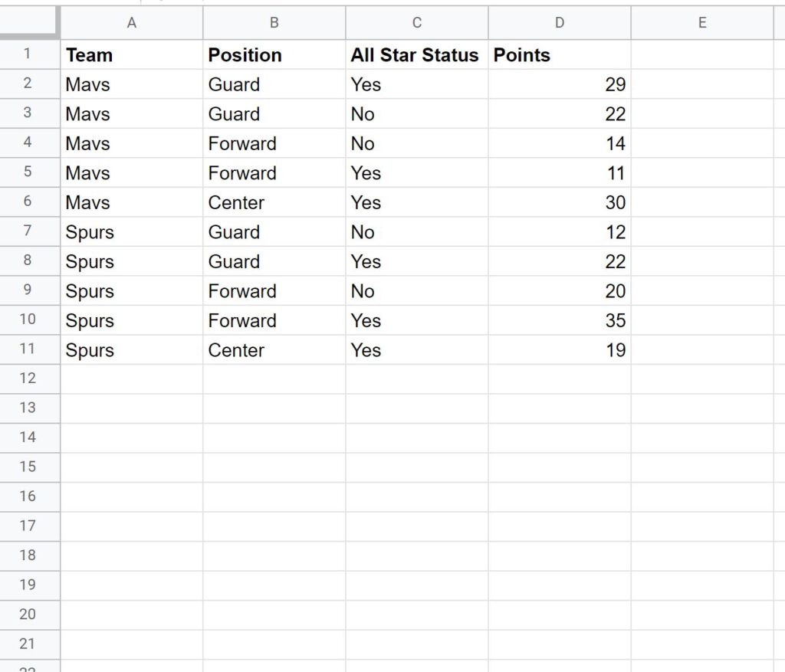Select empty cell A12
Viewport: 785px width, 672px height.
131,379
